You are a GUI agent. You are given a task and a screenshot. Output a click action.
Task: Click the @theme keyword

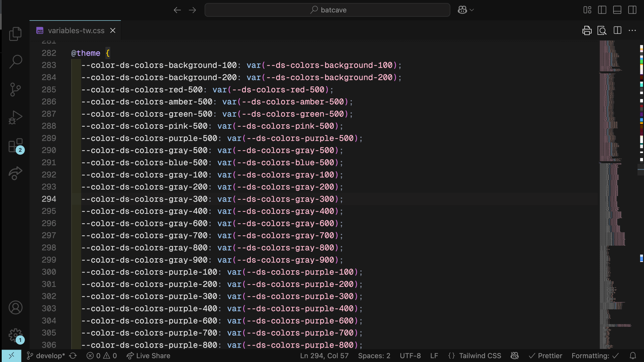[86, 53]
